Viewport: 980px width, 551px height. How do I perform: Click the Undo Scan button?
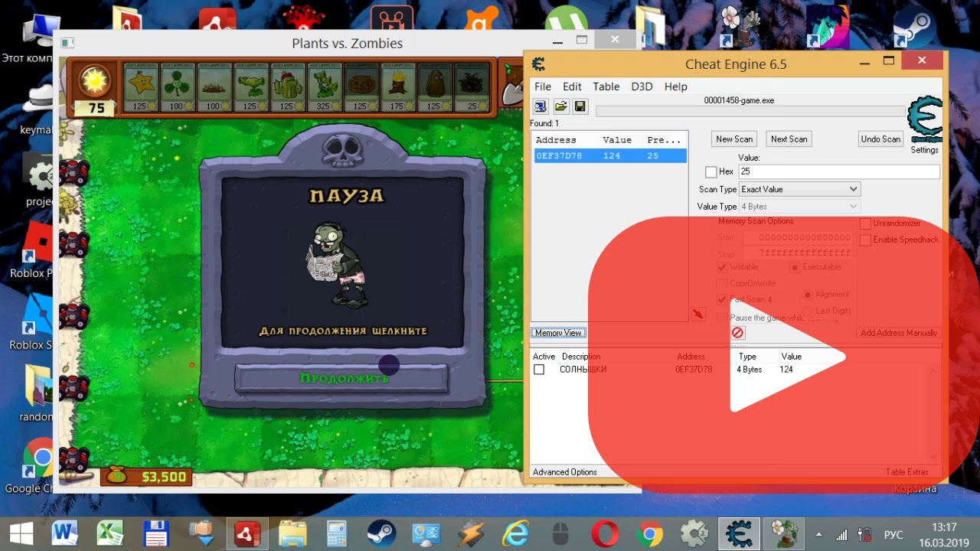880,139
